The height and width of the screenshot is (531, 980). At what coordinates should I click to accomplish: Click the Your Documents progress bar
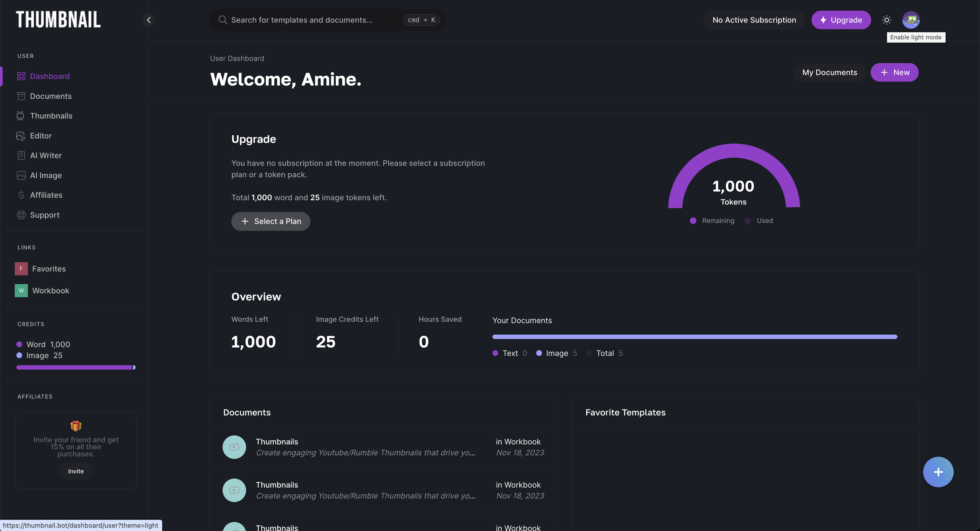click(x=694, y=337)
